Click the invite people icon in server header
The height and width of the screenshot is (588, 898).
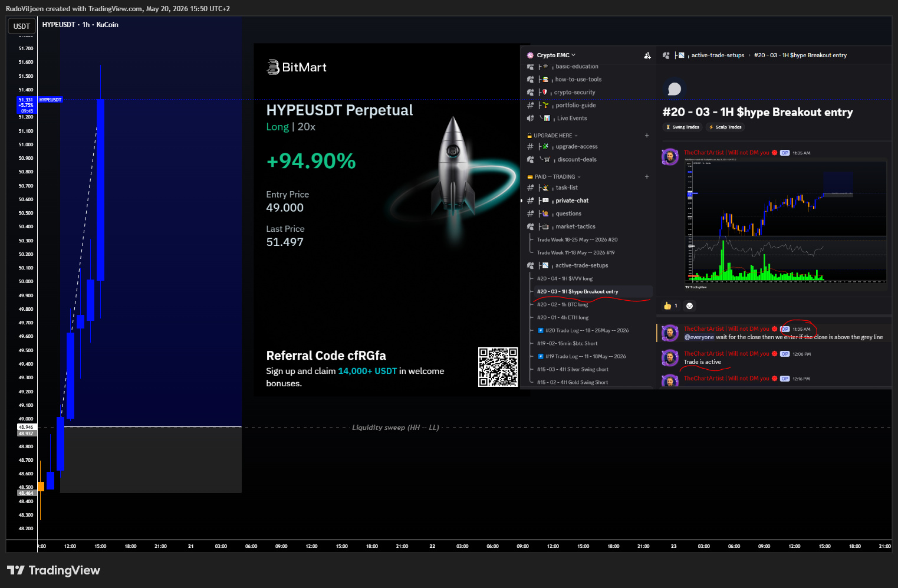point(647,55)
